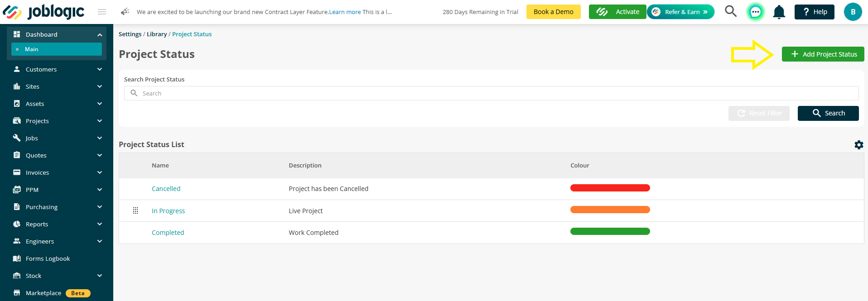The height and width of the screenshot is (301, 868).
Task: Click the Reset Filter button
Action: [x=759, y=113]
